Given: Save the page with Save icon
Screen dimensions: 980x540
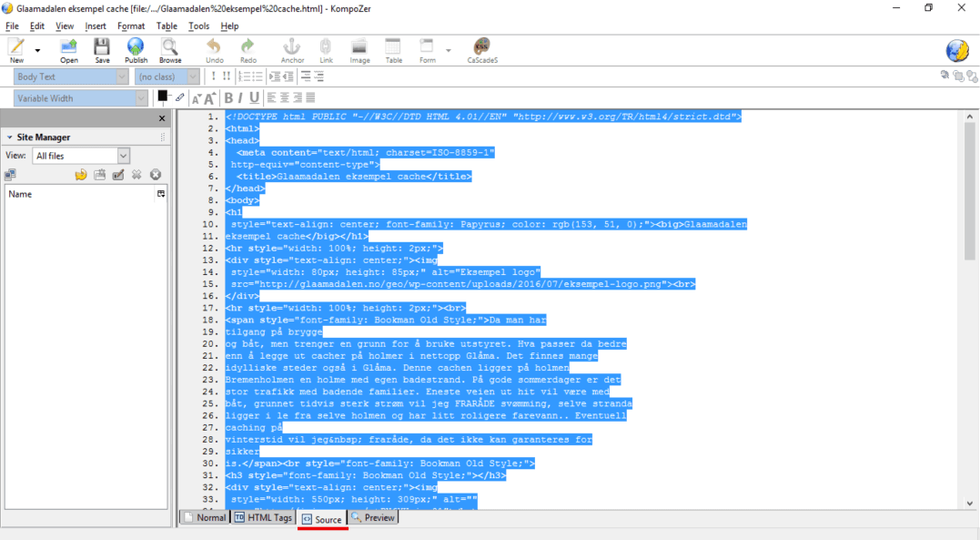Looking at the screenshot, I should pyautogui.click(x=102, y=50).
